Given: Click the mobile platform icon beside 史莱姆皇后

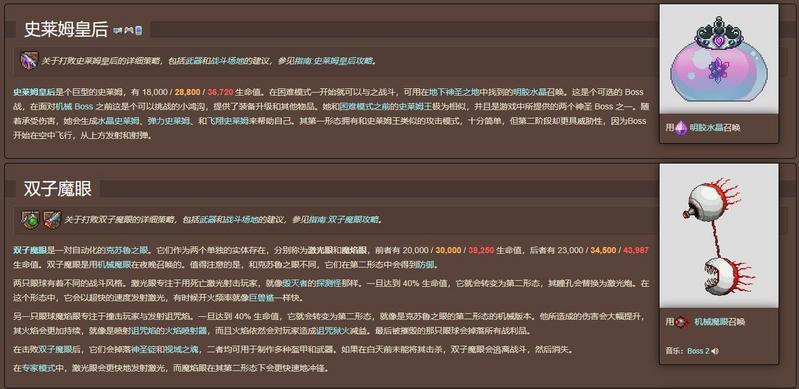Looking at the screenshot, I should [139, 31].
